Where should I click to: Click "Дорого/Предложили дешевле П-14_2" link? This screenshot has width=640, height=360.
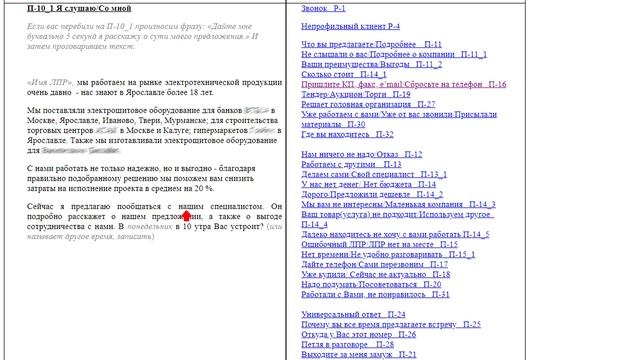pyautogui.click(x=372, y=194)
